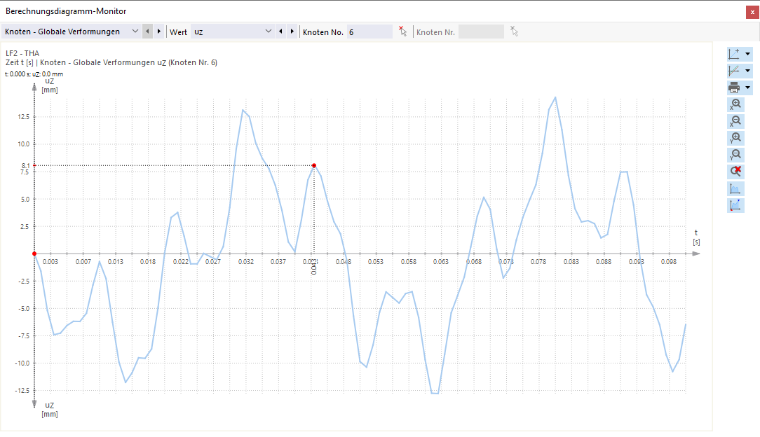Click the 0.083 time axis label
Image resolution: width=760 pixels, height=437 pixels.
(x=571, y=262)
